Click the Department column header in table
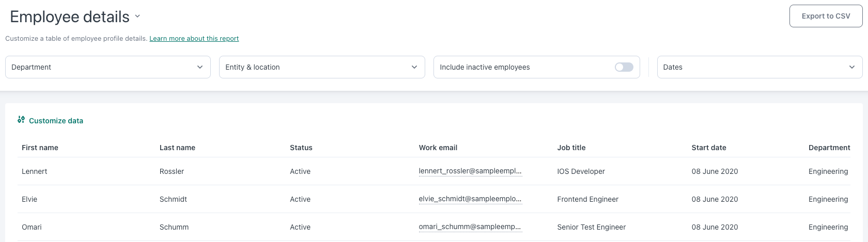 click(829, 148)
